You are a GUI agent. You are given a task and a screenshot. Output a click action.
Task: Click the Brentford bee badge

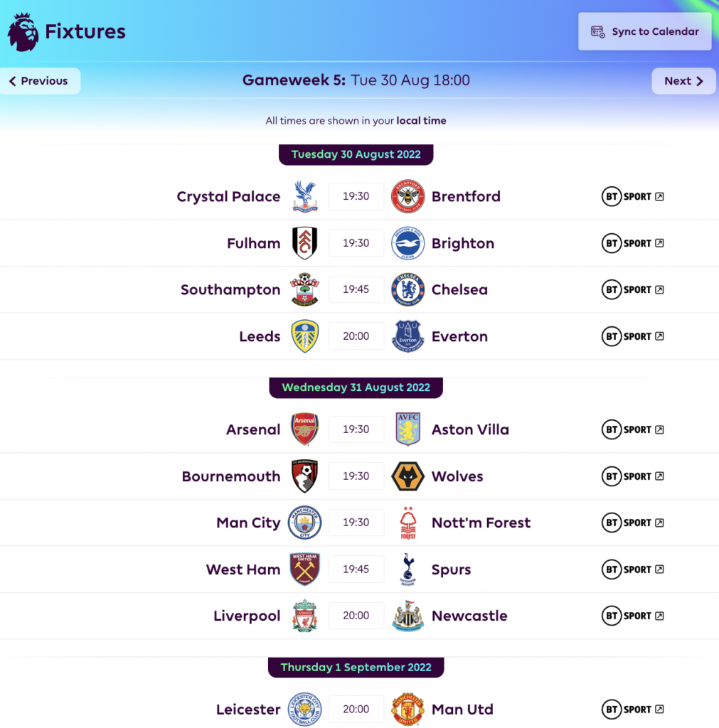tap(408, 196)
